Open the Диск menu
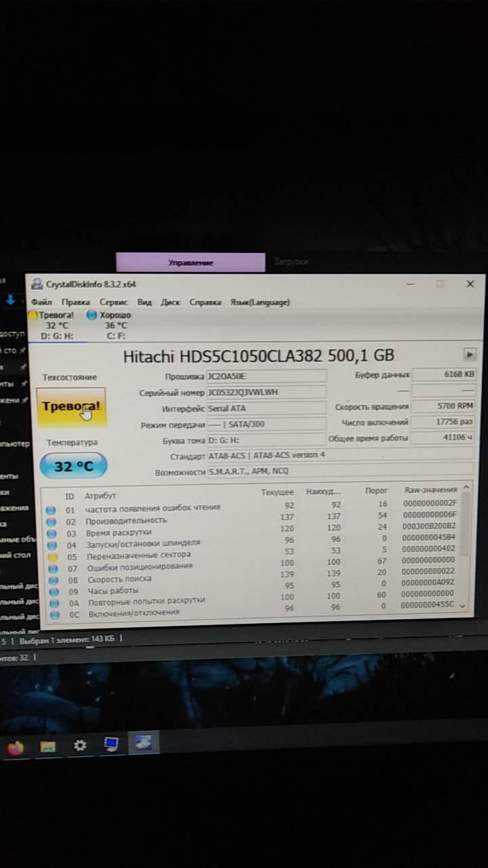The width and height of the screenshot is (488, 868). (170, 302)
